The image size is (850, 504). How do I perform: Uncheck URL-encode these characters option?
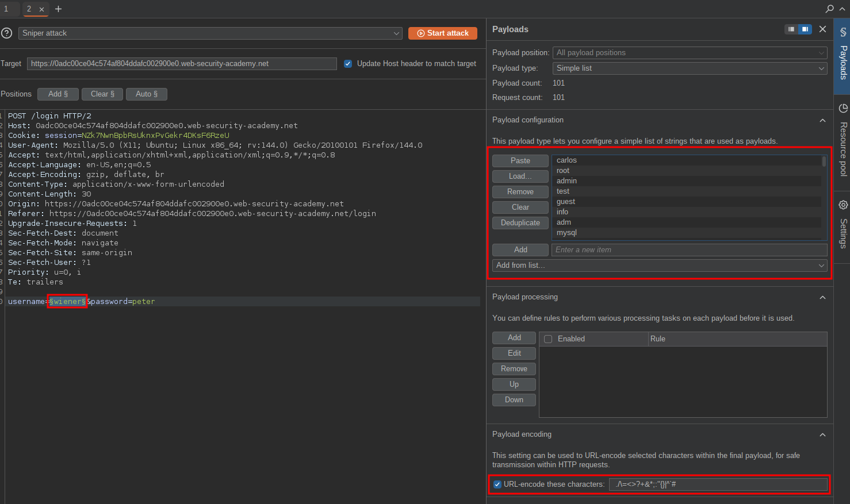497,484
